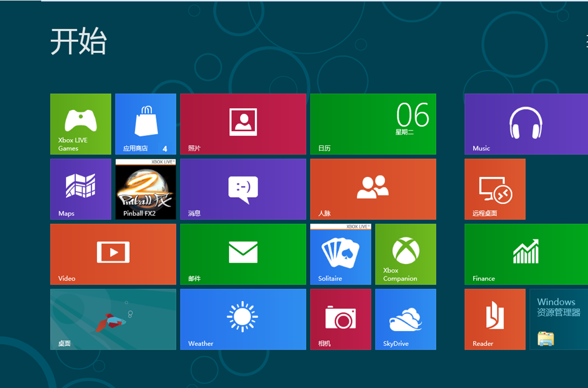Click the store update count 4
The image size is (588, 388).
click(x=165, y=149)
